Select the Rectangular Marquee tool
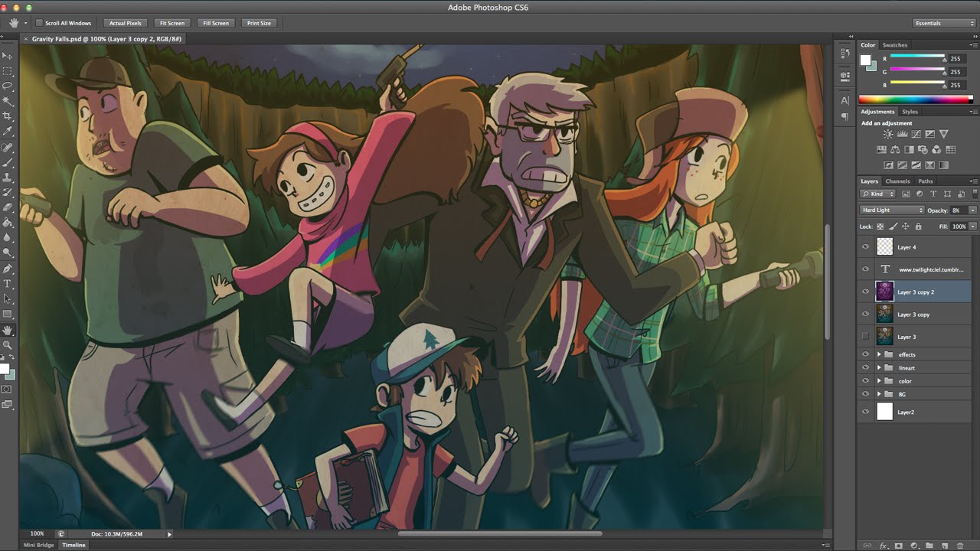 tap(8, 71)
